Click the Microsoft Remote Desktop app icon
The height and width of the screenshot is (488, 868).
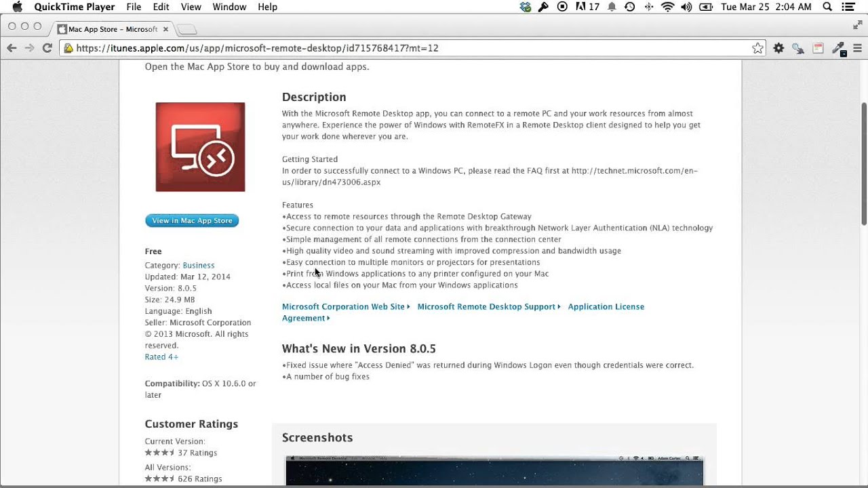coord(200,147)
